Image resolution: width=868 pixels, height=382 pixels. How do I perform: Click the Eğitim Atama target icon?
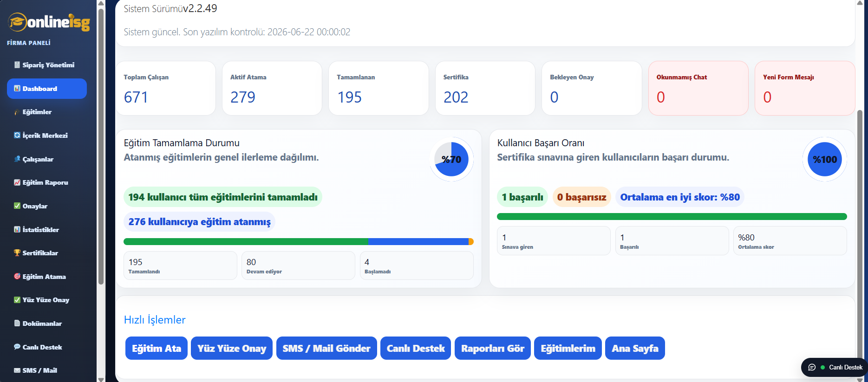coord(17,277)
